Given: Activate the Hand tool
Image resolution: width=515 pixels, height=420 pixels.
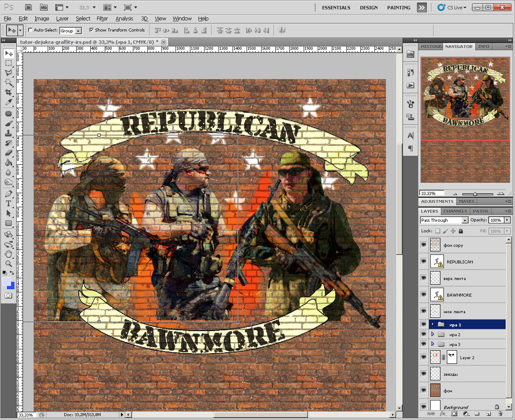Looking at the screenshot, I should [x=9, y=254].
